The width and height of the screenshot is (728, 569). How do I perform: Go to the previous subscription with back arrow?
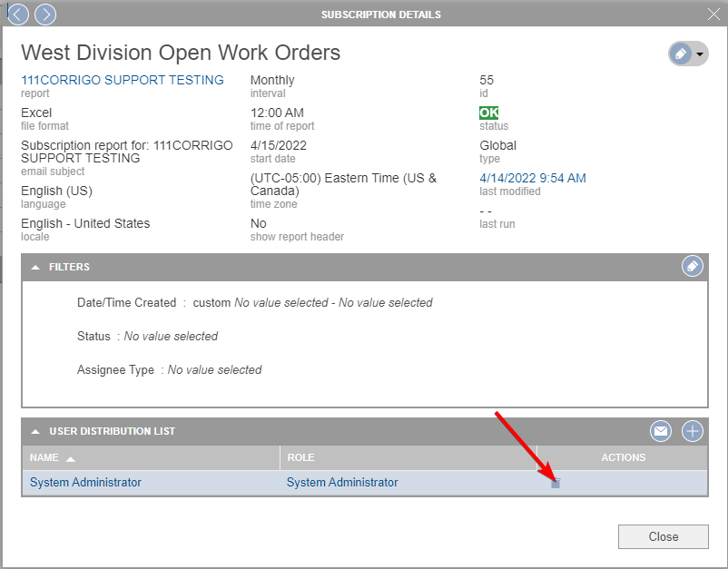(17, 15)
